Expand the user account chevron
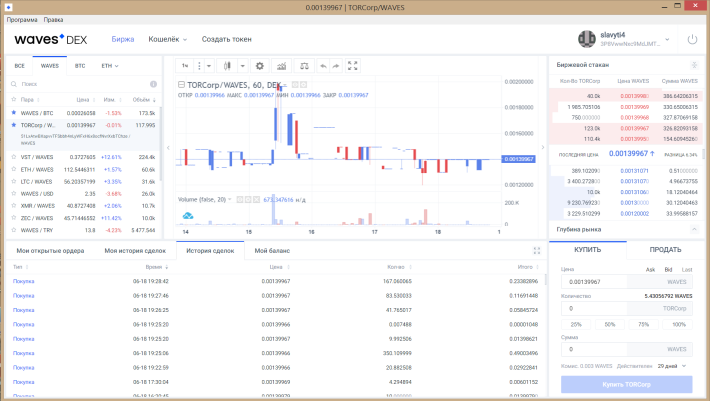This screenshot has height=401, width=710. coord(667,39)
